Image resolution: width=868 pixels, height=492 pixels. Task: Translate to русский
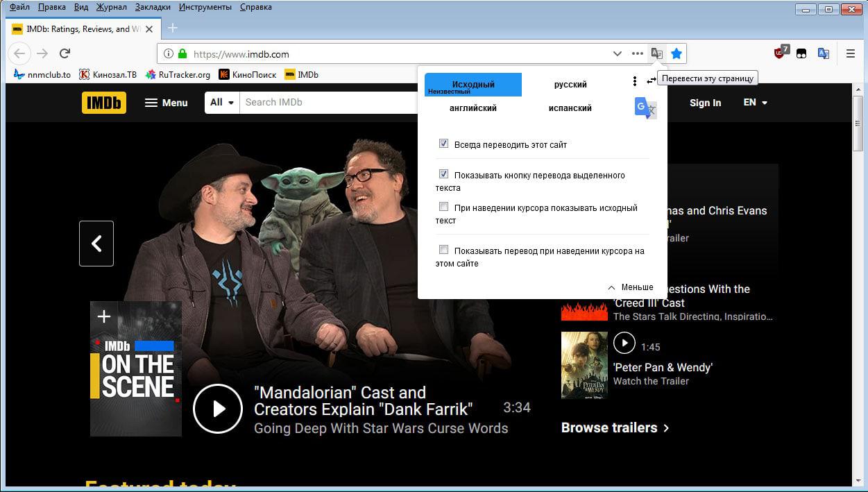[x=570, y=85]
